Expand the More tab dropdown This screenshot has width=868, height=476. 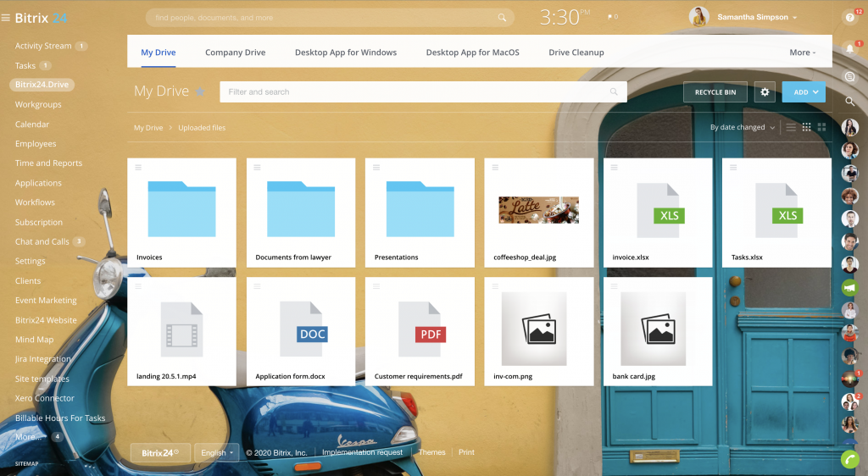click(802, 53)
